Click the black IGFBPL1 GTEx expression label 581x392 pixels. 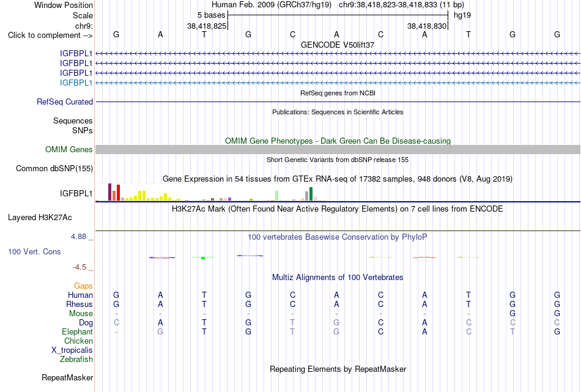click(76, 193)
